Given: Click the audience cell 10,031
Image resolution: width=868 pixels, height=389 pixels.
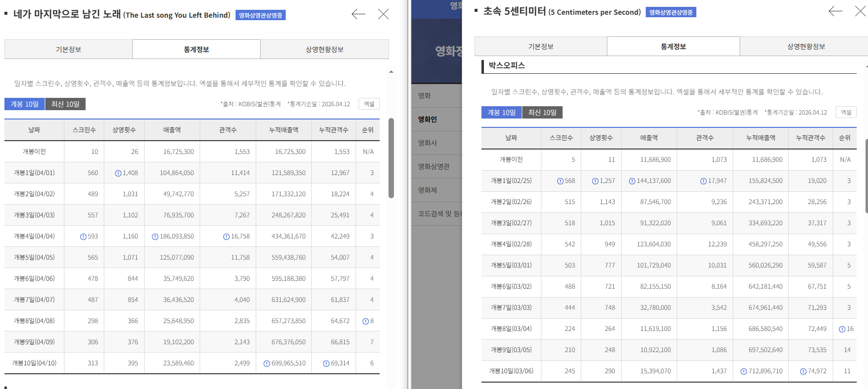Looking at the screenshot, I should coord(717,266).
